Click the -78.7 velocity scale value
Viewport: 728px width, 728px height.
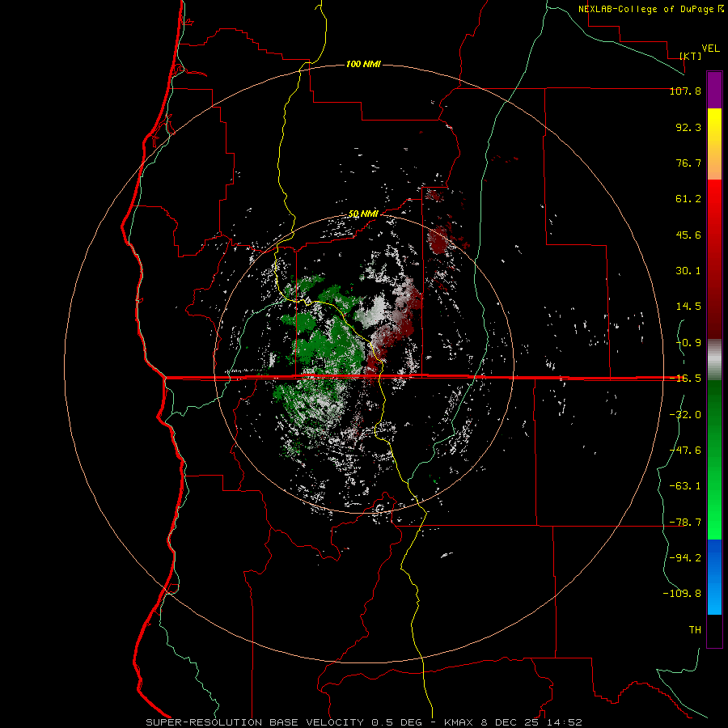click(685, 523)
